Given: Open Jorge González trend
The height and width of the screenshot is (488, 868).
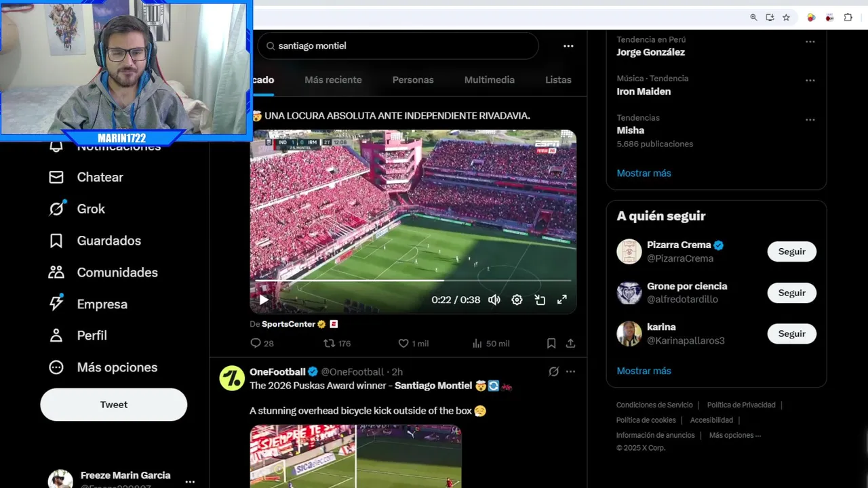Looking at the screenshot, I should 650,52.
